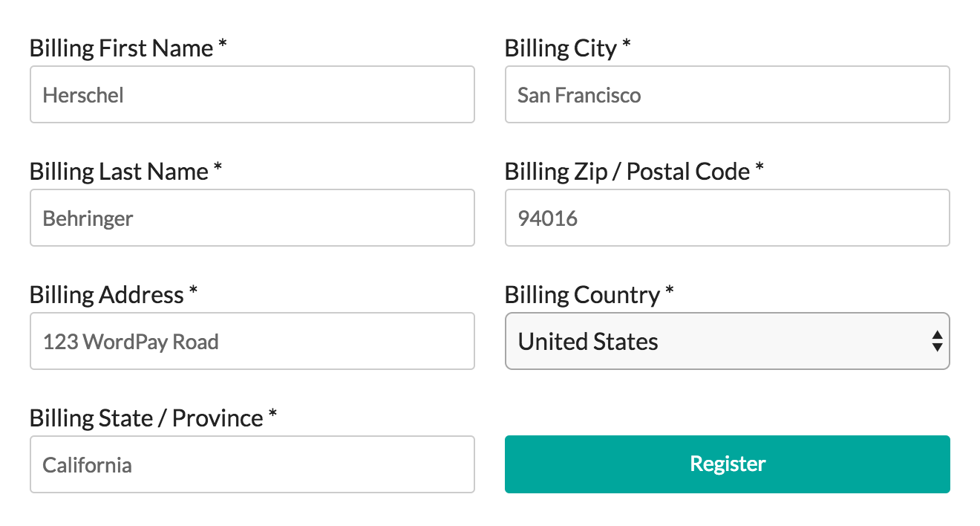This screenshot has height=526, width=980.
Task: Click the "Billing Last Name" label
Action: [x=119, y=172]
